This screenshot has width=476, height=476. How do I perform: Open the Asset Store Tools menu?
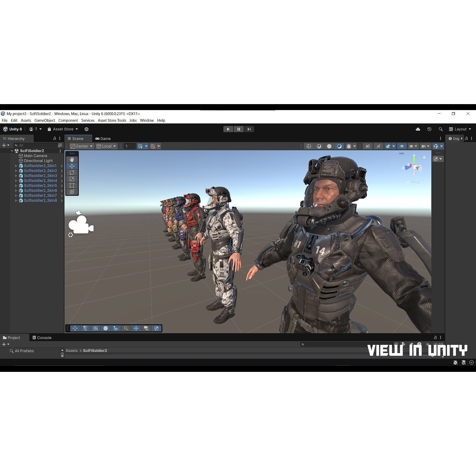pyautogui.click(x=112, y=120)
